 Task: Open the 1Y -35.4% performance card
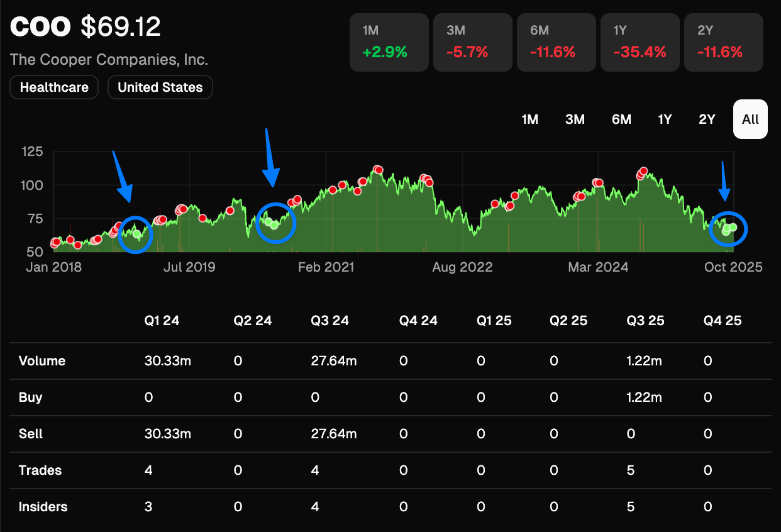click(640, 42)
